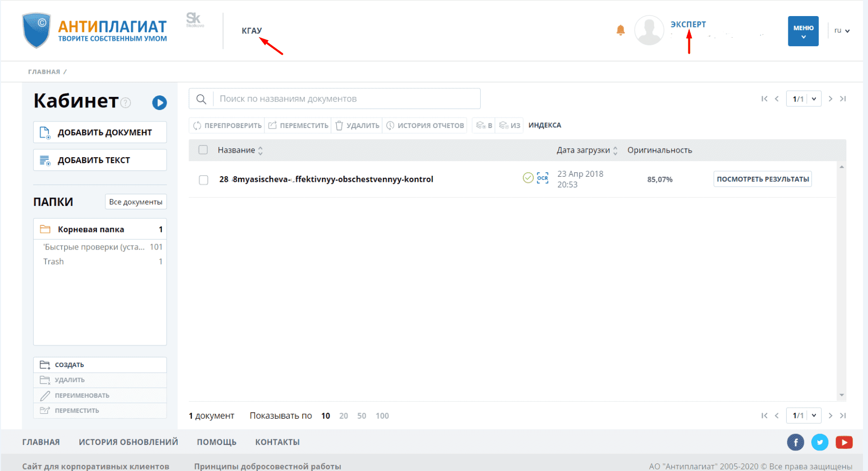The image size is (868, 471).
Task: Expand the ru language selector
Action: 841,31
